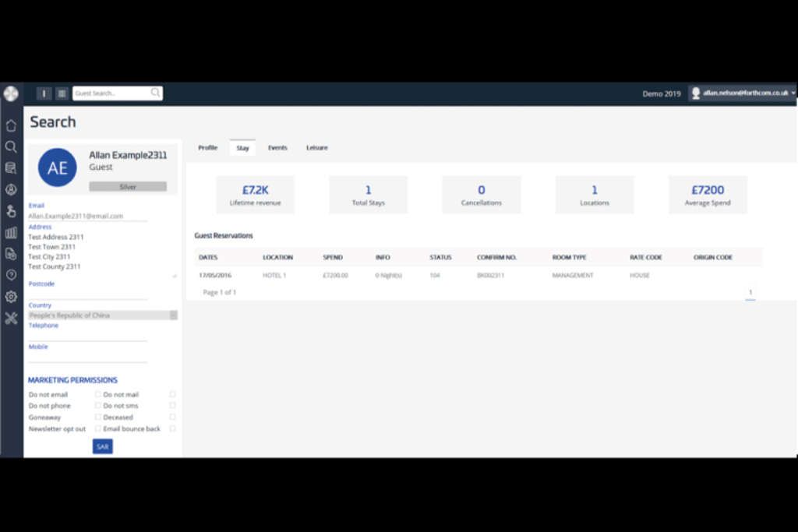
Task: Open the Events tab
Action: tap(277, 148)
